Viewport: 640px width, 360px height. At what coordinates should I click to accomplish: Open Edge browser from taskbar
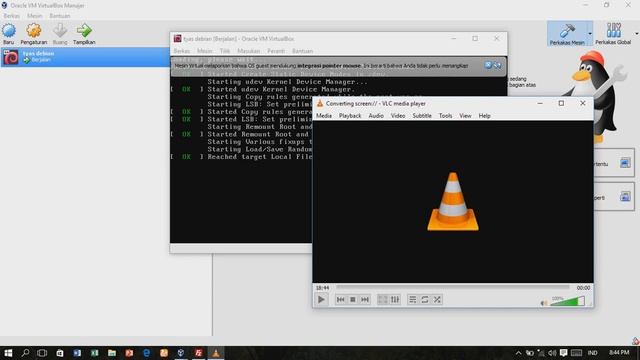click(x=147, y=353)
